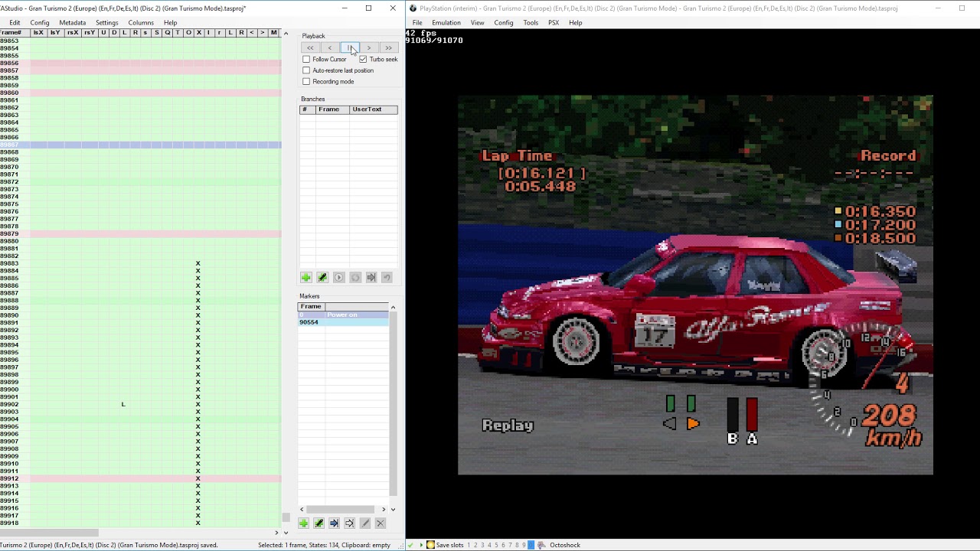Click input list top scroll-up arrow
The width and height of the screenshot is (980, 551).
point(286,34)
